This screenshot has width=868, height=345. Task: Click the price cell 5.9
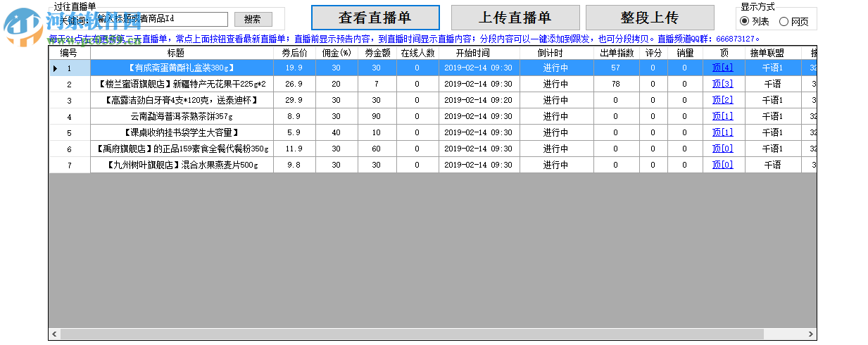[294, 132]
